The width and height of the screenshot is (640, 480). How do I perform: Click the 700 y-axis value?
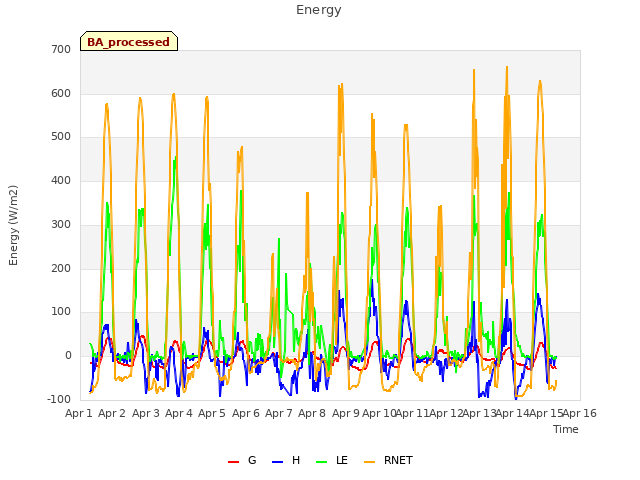click(x=61, y=49)
